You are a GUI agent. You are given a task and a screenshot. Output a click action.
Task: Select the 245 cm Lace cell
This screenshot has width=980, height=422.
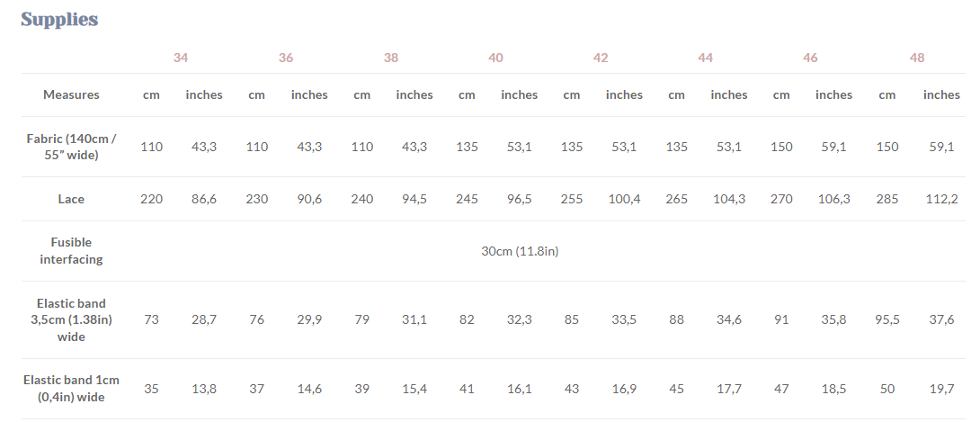467,199
